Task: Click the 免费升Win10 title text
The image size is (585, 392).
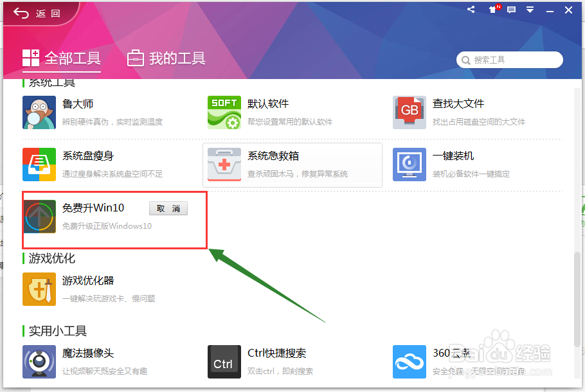Action: click(x=93, y=208)
